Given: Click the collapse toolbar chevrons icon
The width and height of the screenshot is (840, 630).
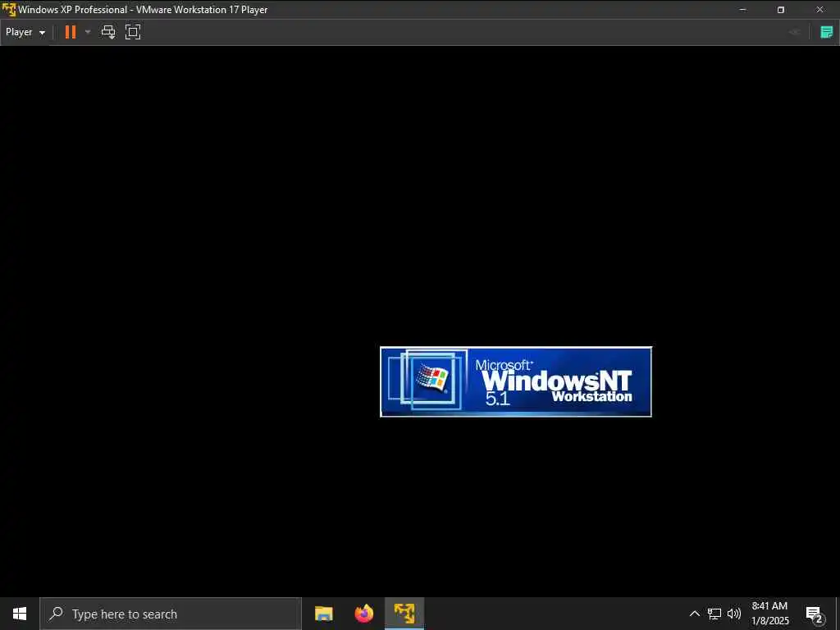Looking at the screenshot, I should (794, 32).
